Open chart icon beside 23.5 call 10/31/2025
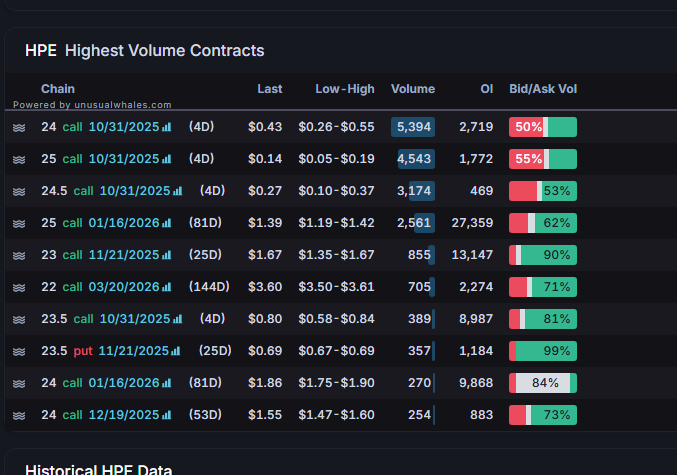 (177, 319)
